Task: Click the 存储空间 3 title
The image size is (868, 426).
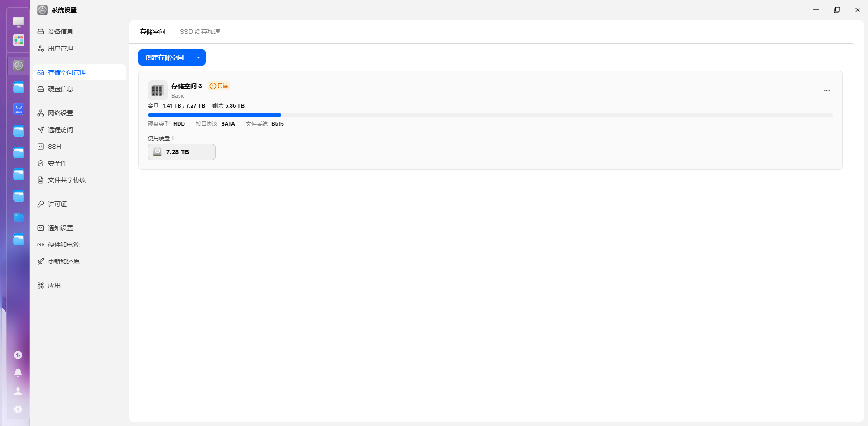Action: coord(187,86)
